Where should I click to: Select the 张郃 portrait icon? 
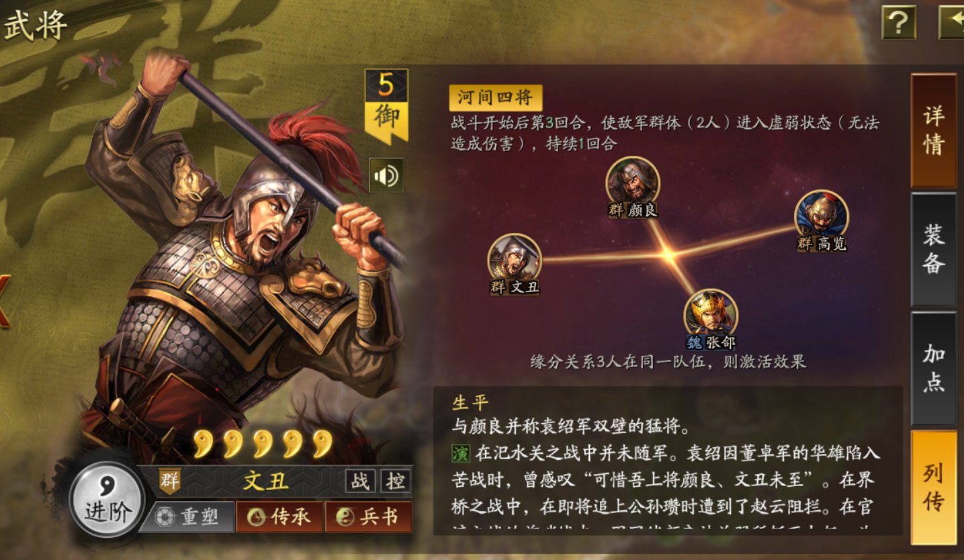pos(711,314)
